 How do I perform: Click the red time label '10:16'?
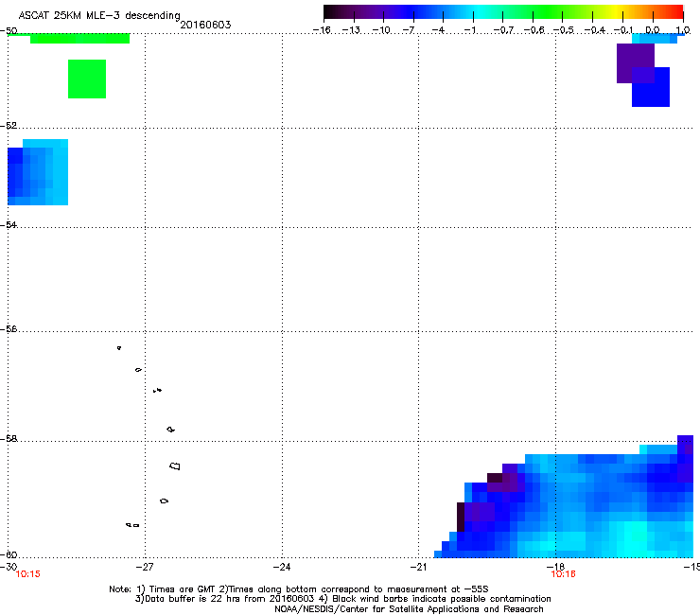point(564,574)
